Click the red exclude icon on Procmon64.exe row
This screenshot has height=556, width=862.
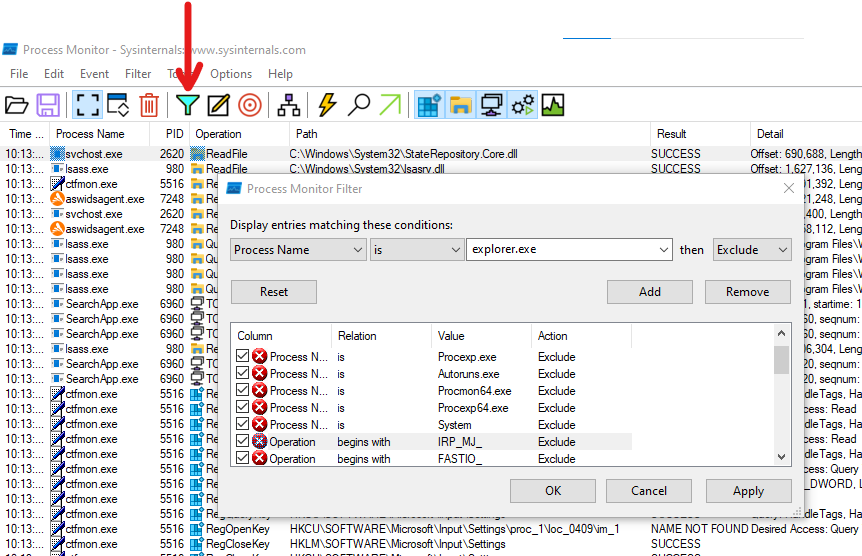click(259, 390)
